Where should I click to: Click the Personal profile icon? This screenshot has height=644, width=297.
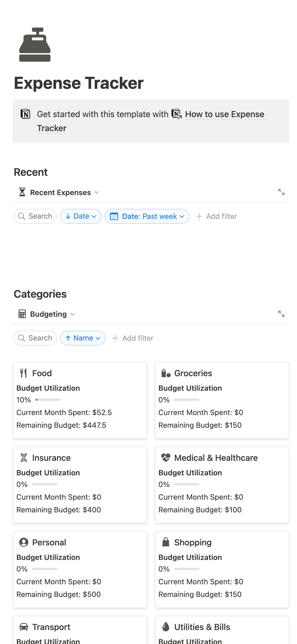[x=23, y=542]
